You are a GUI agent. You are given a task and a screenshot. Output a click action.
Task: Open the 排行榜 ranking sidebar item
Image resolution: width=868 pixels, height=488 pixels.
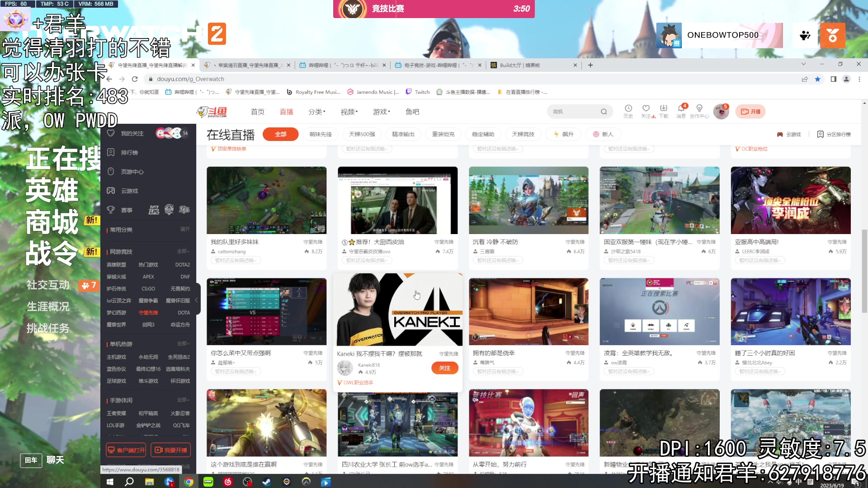tap(129, 153)
